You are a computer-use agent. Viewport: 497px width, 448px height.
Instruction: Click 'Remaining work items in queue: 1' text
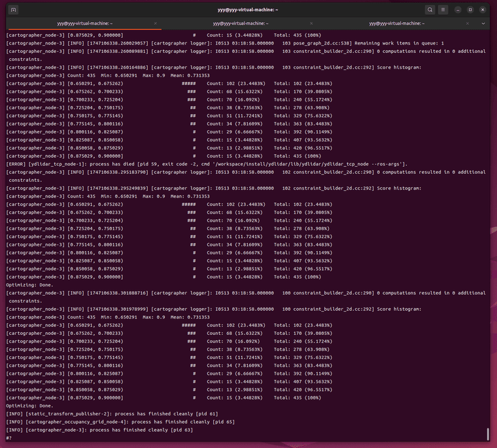click(x=399, y=43)
